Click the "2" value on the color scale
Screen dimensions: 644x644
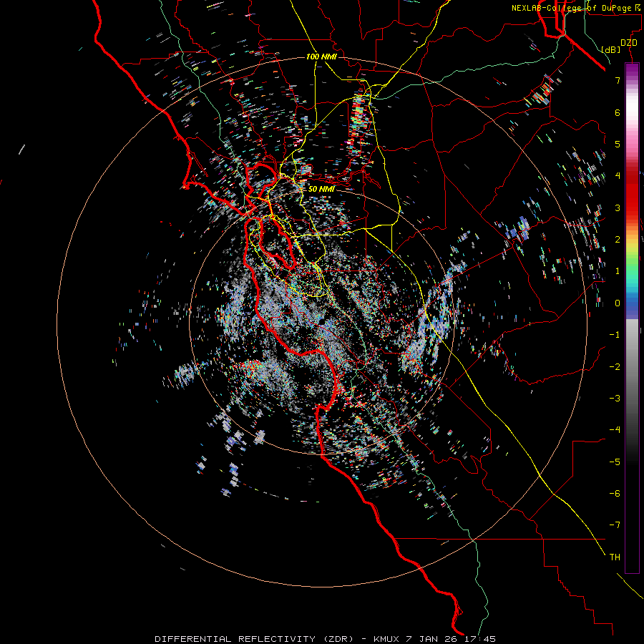point(618,240)
